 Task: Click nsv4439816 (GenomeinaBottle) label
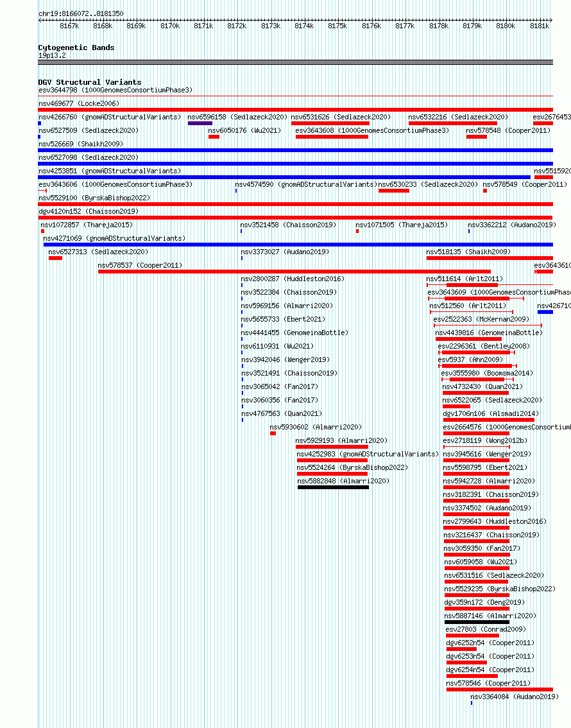(489, 333)
